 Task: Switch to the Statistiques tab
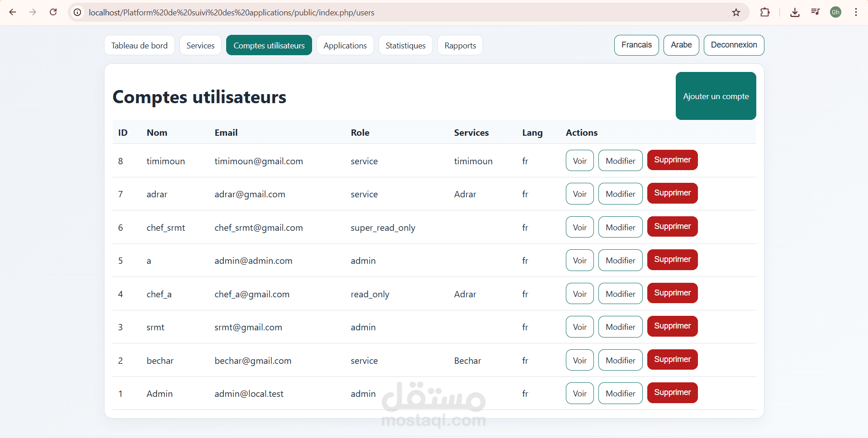pyautogui.click(x=405, y=45)
